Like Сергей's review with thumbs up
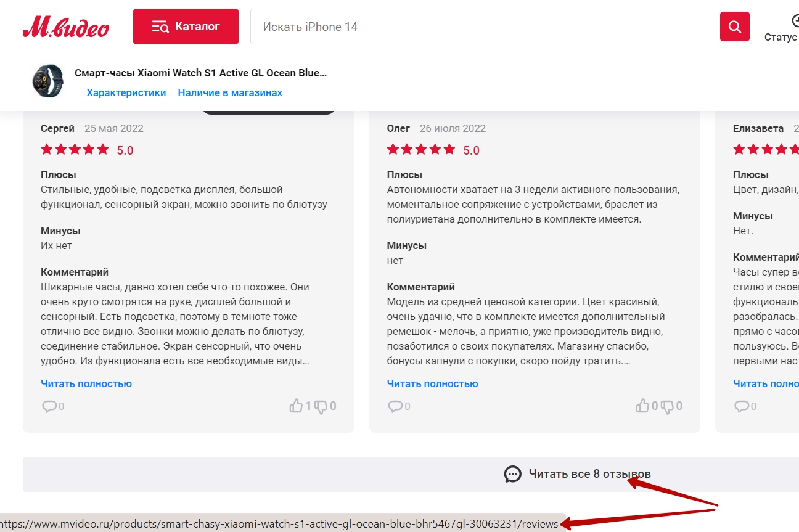Image resolution: width=799 pixels, height=532 pixels. 296,406
